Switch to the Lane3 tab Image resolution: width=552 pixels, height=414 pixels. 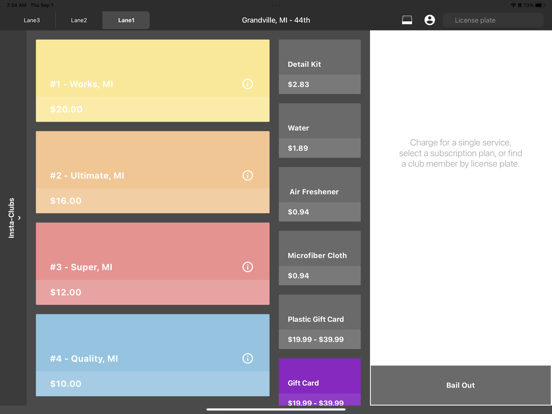point(32,20)
